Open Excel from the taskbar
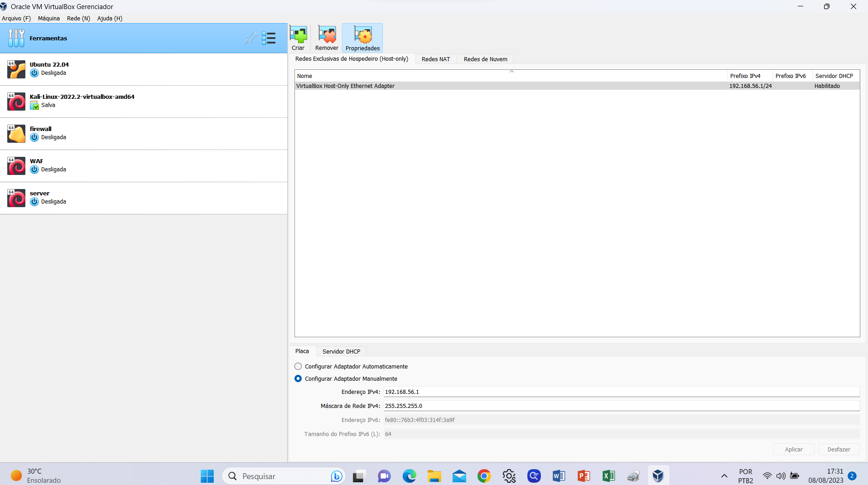Image resolution: width=868 pixels, height=485 pixels. click(x=608, y=476)
